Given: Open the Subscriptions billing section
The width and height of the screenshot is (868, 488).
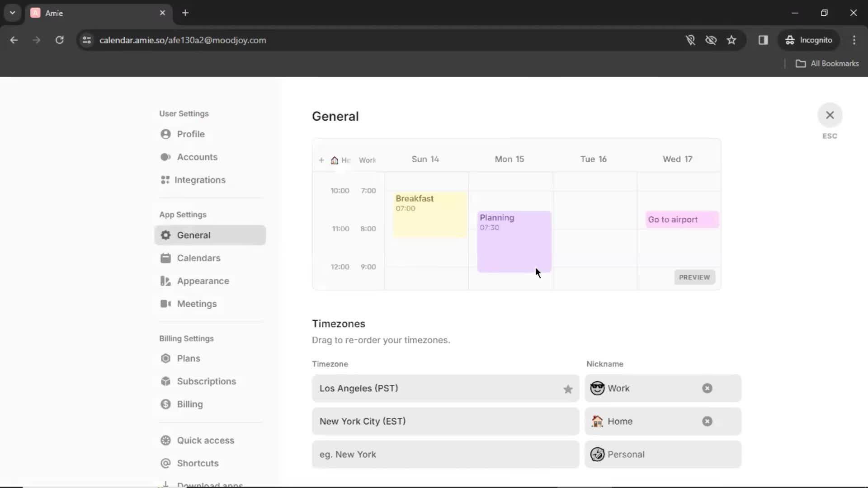Looking at the screenshot, I should [206, 381].
